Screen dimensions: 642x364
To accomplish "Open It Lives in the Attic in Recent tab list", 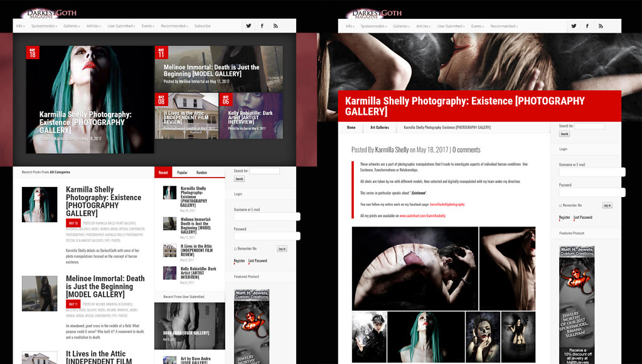I will (x=196, y=250).
